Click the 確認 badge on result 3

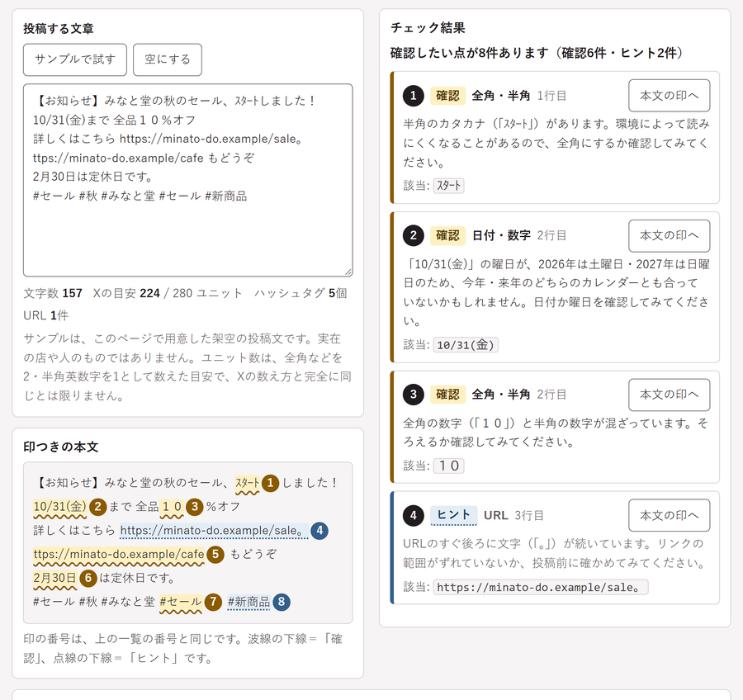[x=447, y=395]
